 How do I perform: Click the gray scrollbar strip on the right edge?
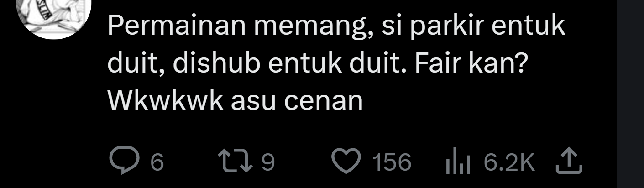tap(630, 94)
